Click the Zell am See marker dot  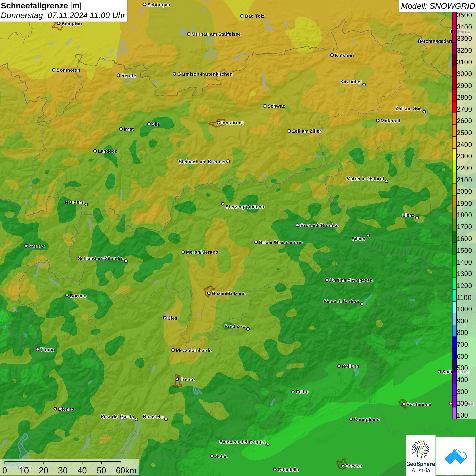coord(424,112)
